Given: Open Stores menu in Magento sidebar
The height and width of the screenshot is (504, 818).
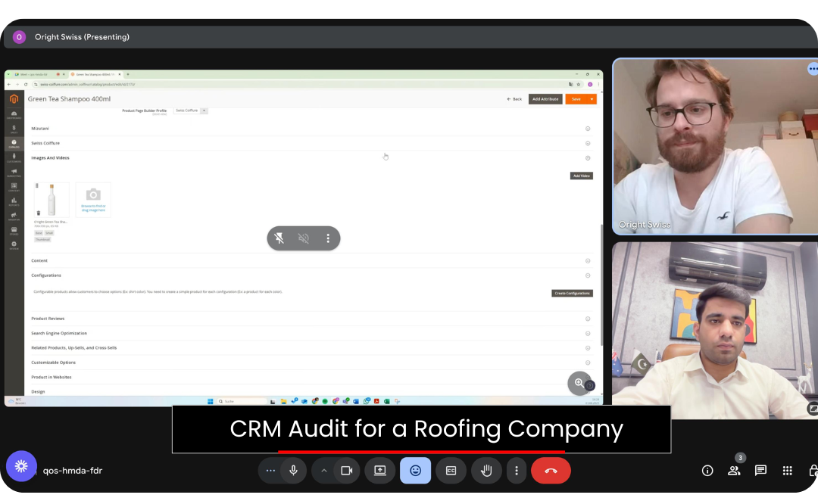Looking at the screenshot, I should pos(14,231).
